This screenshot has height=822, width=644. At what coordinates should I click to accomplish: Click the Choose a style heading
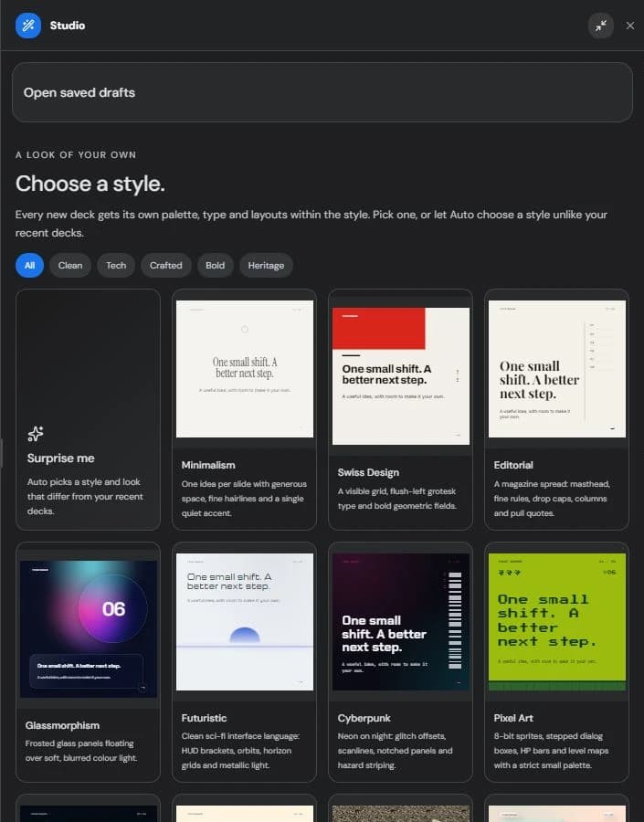[x=90, y=184]
